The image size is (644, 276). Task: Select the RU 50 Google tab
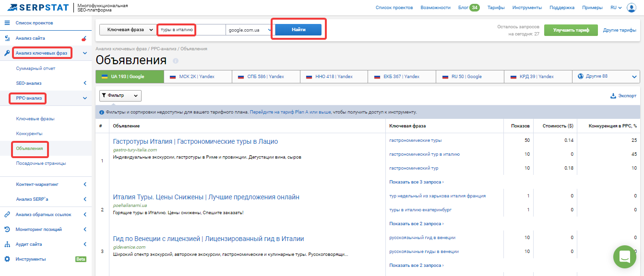[470, 76]
